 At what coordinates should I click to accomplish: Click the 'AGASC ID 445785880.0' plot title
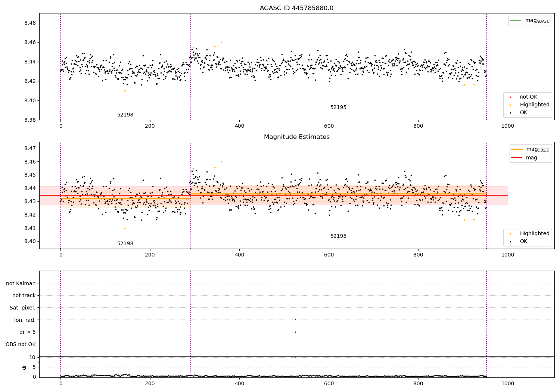tap(296, 8)
